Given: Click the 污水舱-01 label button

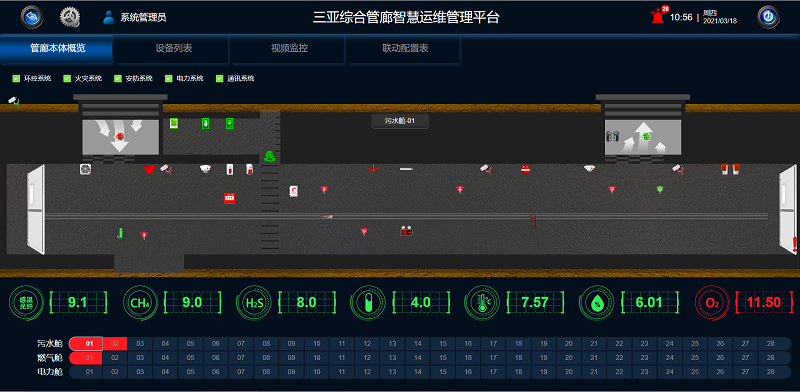Looking at the screenshot, I should pos(399,121).
